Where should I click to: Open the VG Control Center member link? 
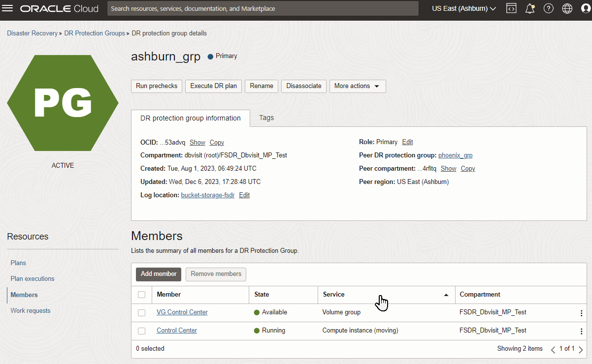(182, 312)
